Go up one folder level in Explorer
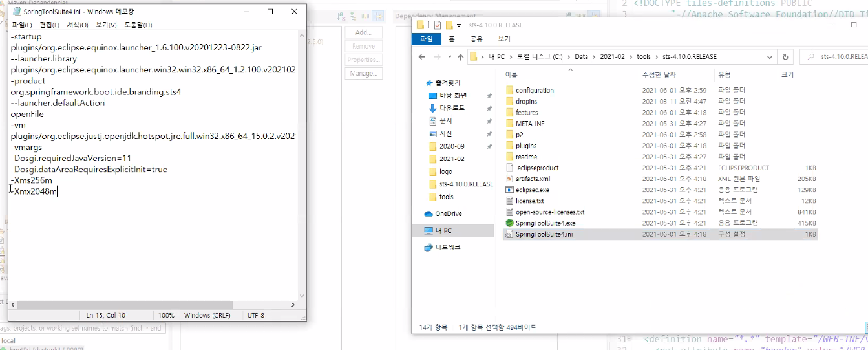The width and height of the screenshot is (868, 350). [461, 57]
